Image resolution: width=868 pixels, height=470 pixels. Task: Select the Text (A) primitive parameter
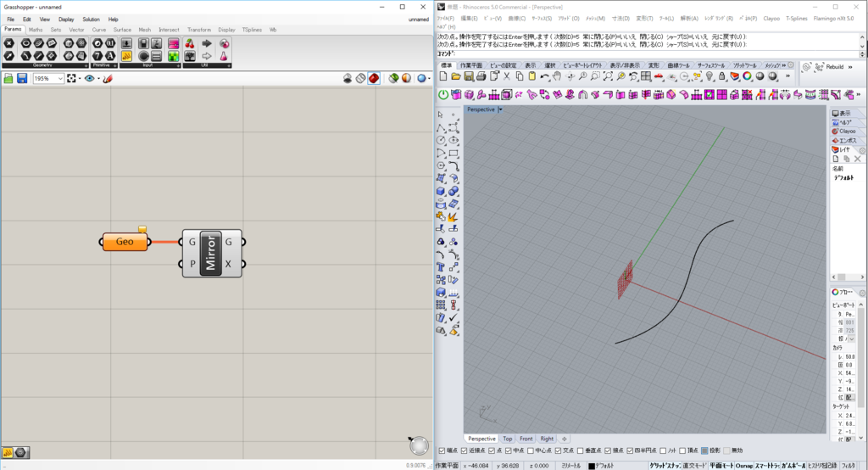(x=110, y=56)
